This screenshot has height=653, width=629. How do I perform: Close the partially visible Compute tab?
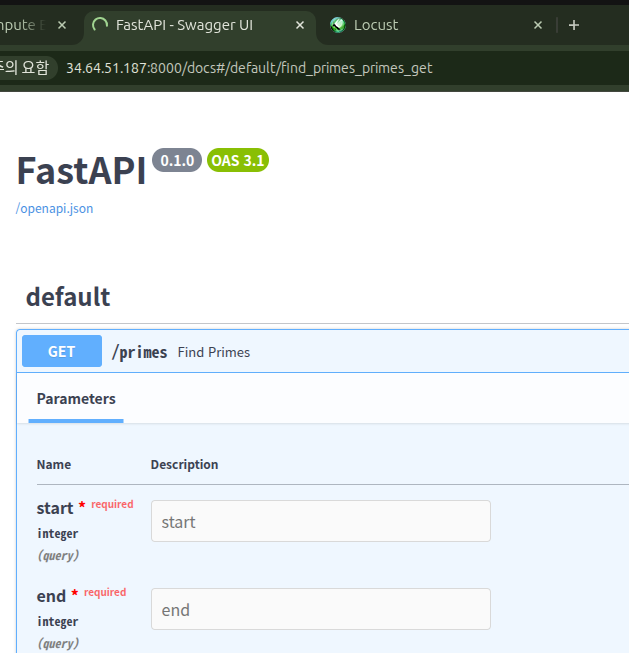(62, 25)
